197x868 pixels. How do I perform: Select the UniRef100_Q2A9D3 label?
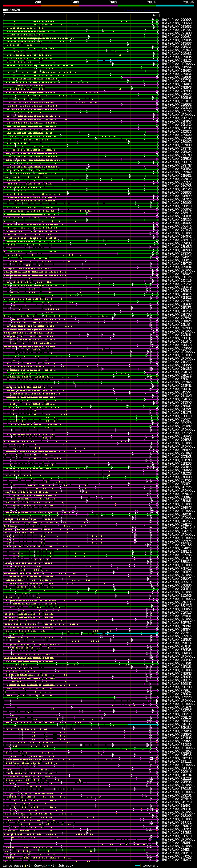coord(177,91)
